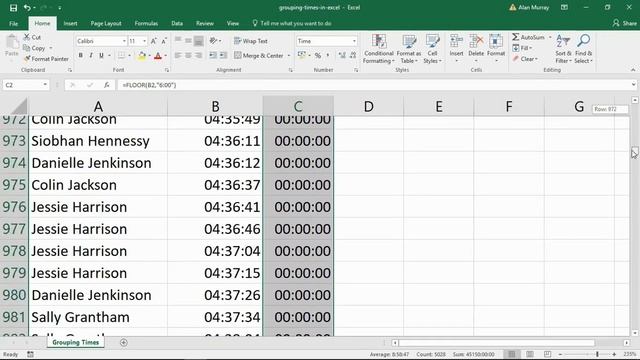The height and width of the screenshot is (360, 640).
Task: Open the Paste Copy dropdown arrow
Action: [51, 48]
